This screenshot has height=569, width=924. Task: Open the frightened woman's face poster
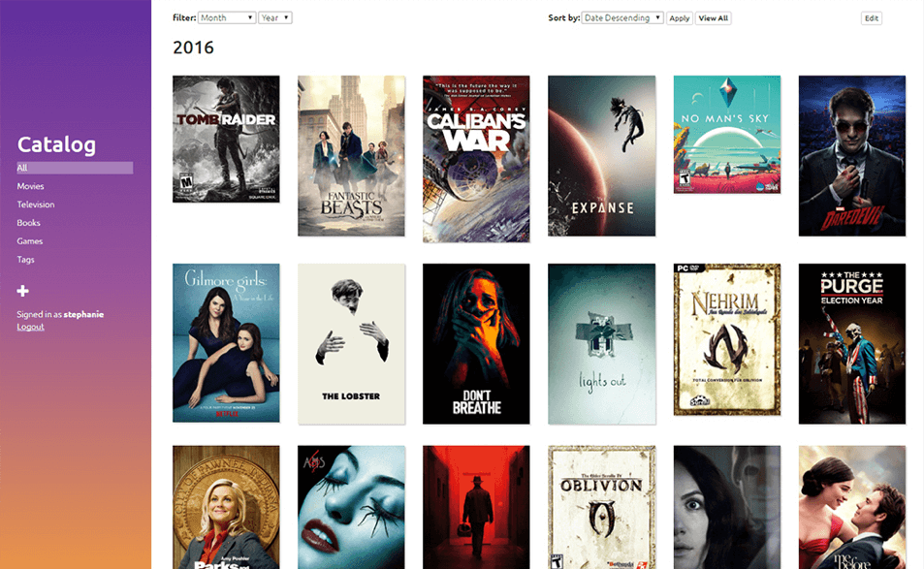[x=727, y=507]
